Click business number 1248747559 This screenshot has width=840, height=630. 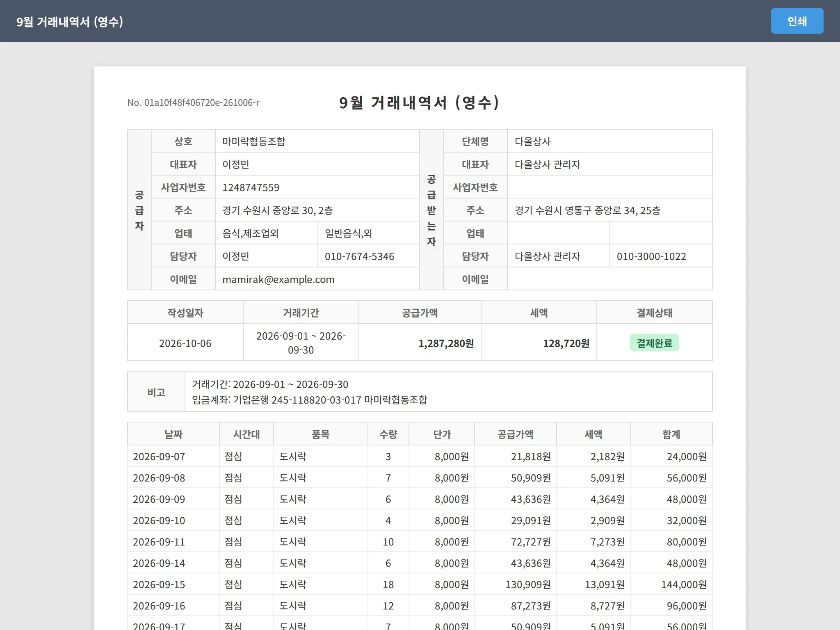(x=251, y=187)
